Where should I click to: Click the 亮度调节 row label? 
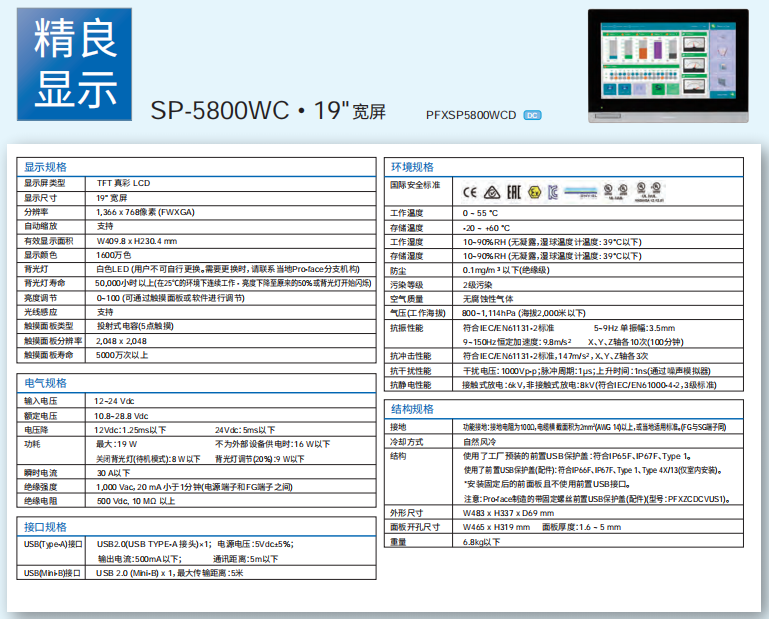tap(40, 298)
